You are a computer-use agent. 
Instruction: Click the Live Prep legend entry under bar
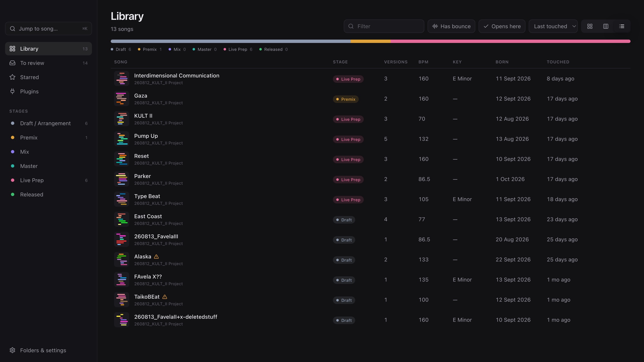[238, 49]
